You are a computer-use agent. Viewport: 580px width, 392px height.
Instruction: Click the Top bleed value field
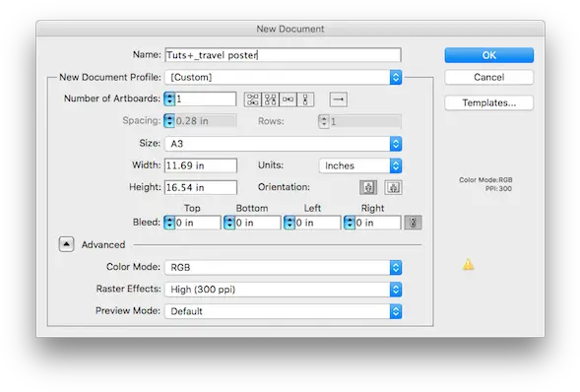click(x=198, y=223)
